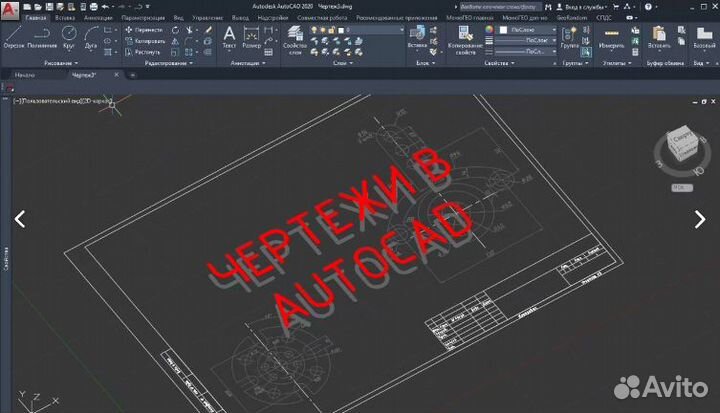The width and height of the screenshot is (720, 413).
Task: Click the Print icon in quick access toolbar
Action: tap(94, 7)
